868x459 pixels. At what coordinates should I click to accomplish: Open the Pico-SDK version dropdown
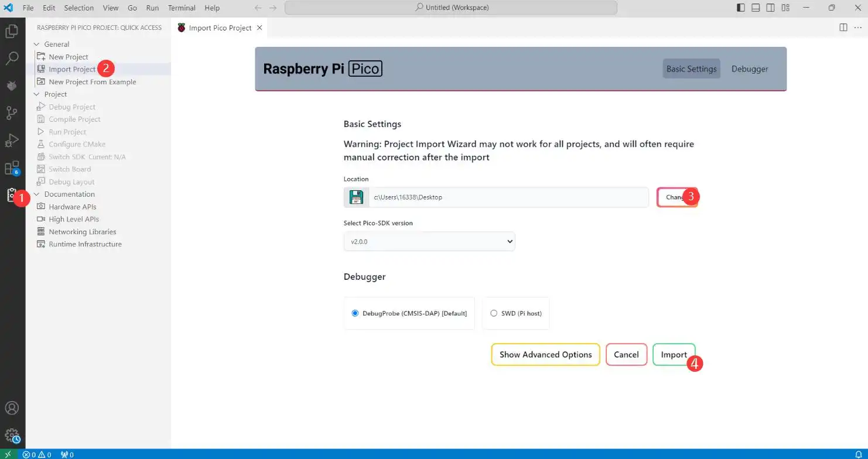429,241
